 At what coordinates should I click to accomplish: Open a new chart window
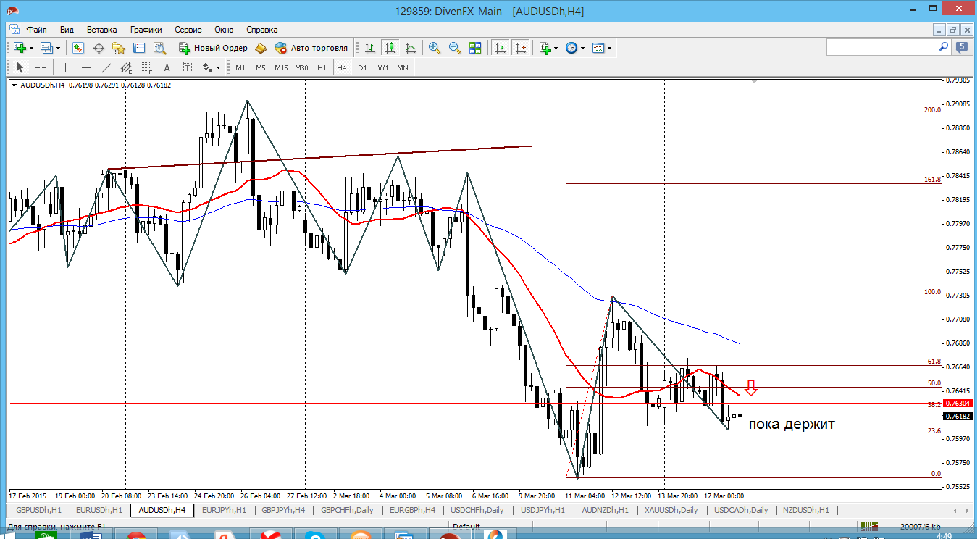pos(19,48)
